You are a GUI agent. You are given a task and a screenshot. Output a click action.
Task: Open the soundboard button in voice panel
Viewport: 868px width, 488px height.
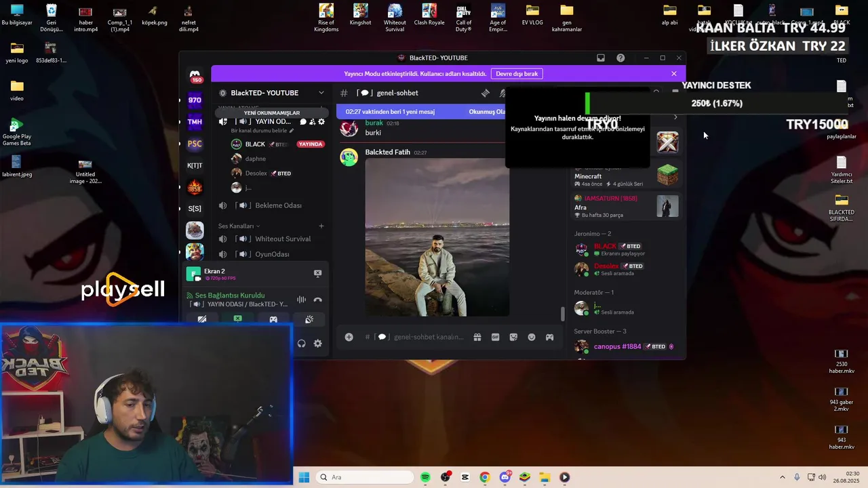pos(309,319)
